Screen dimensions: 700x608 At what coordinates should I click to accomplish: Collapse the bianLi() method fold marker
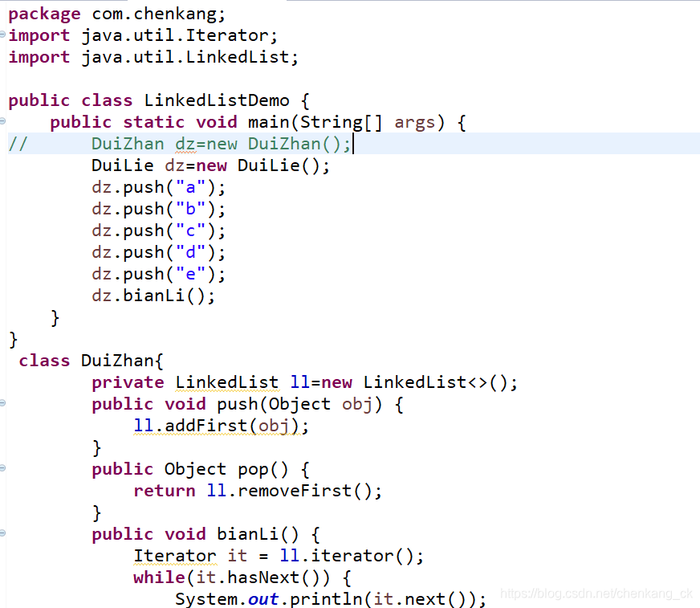(x=2, y=533)
